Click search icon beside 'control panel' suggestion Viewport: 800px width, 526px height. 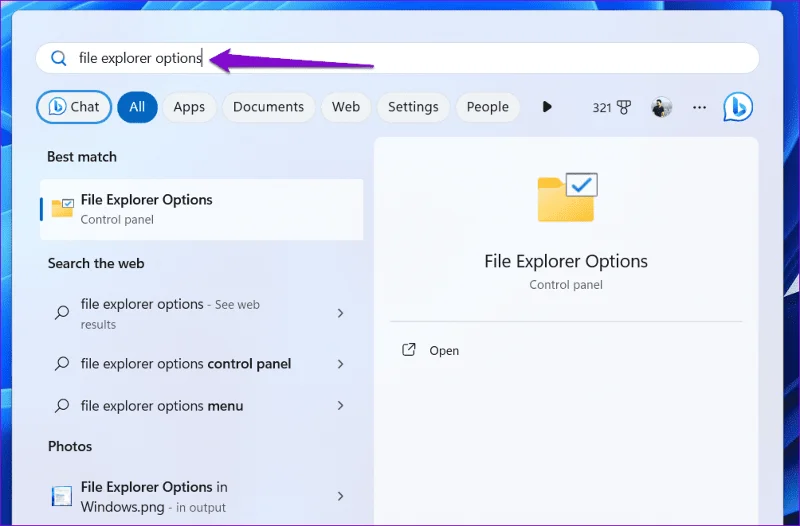click(62, 364)
